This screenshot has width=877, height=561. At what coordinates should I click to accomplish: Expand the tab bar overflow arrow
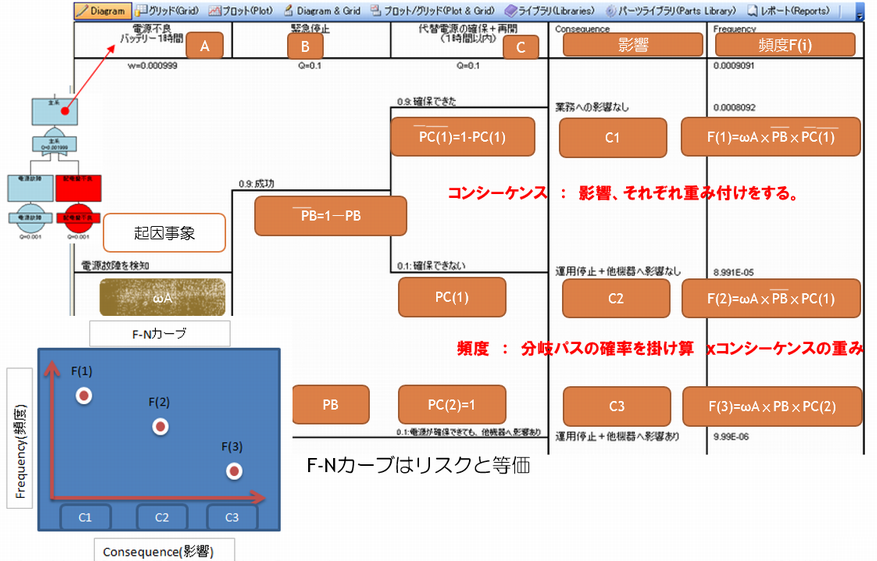tap(860, 15)
